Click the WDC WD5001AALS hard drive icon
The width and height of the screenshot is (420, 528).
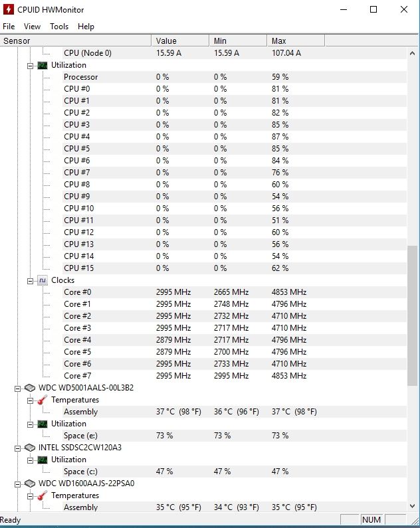[30, 388]
